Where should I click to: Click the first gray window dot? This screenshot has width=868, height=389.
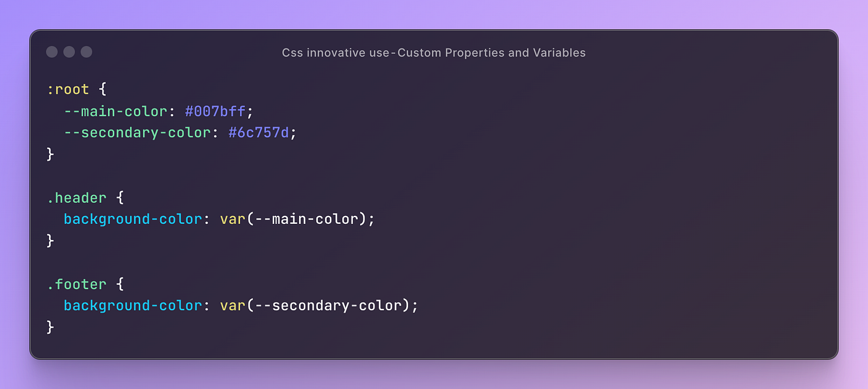[x=52, y=52]
